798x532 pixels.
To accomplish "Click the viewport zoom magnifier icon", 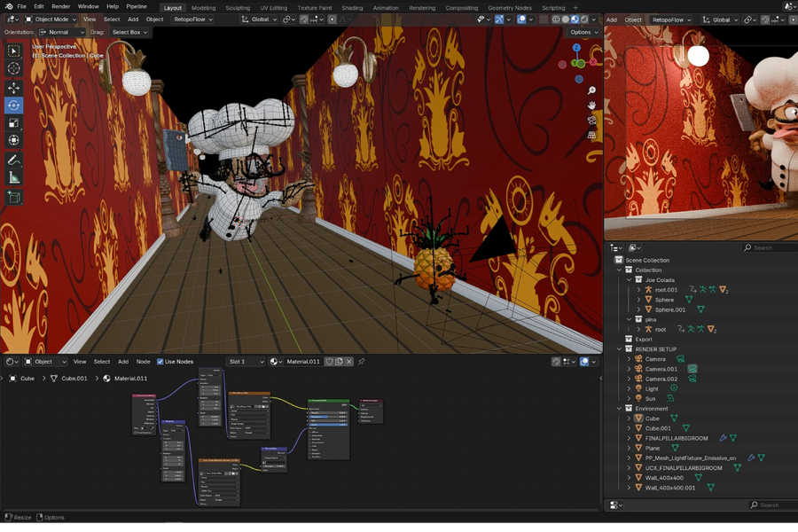I will click(591, 90).
